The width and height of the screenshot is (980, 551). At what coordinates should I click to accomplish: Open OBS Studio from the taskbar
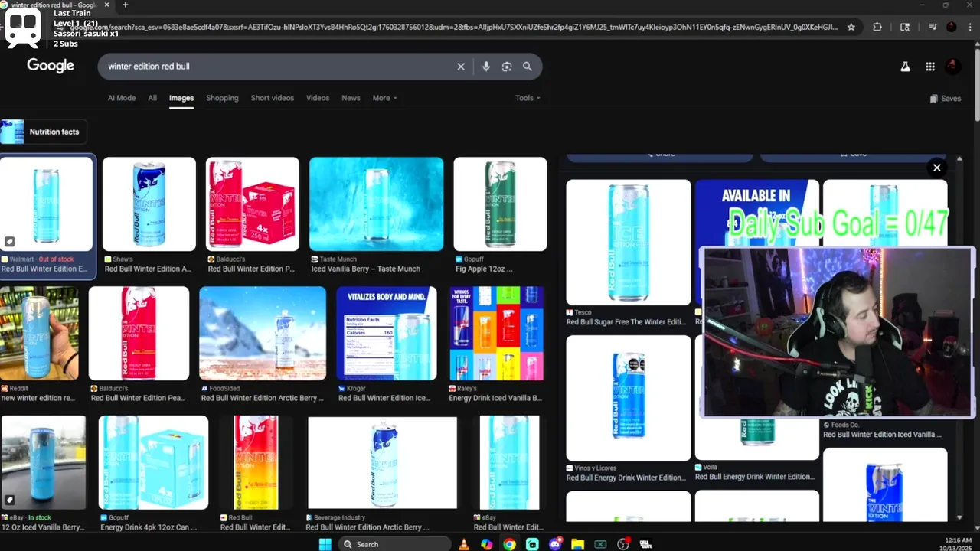pyautogui.click(x=624, y=544)
